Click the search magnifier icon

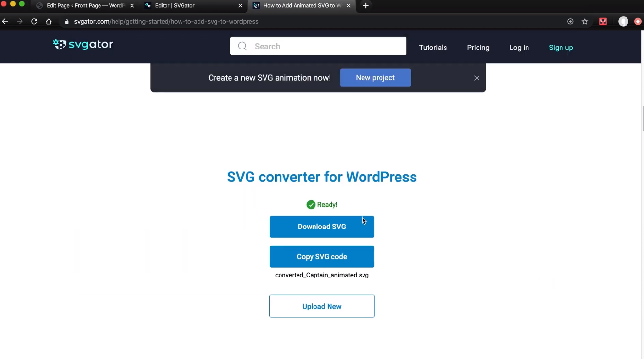(x=242, y=46)
